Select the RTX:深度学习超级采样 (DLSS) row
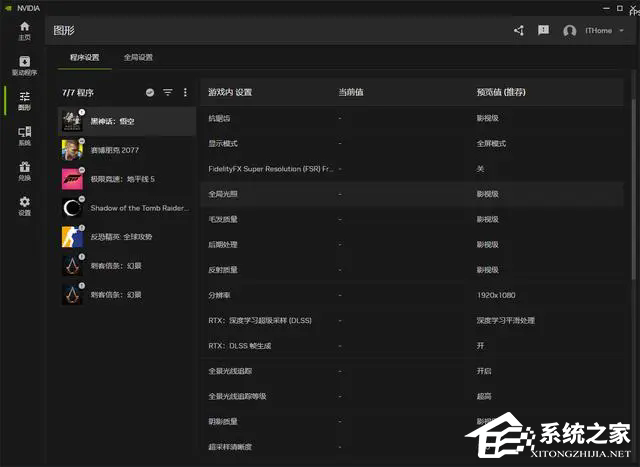The height and width of the screenshot is (467, 640). pos(412,321)
